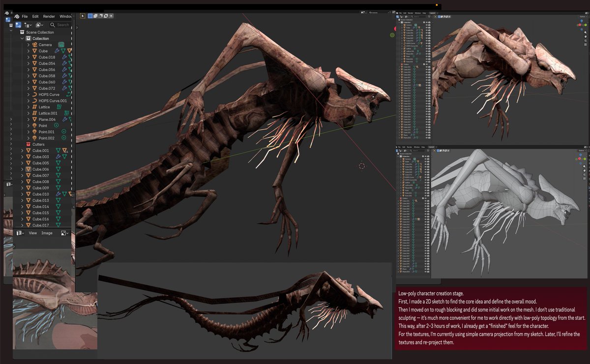This screenshot has width=590, height=364.
Task: Select the Layout workspace tab in top-right window
Action: click(x=433, y=13)
